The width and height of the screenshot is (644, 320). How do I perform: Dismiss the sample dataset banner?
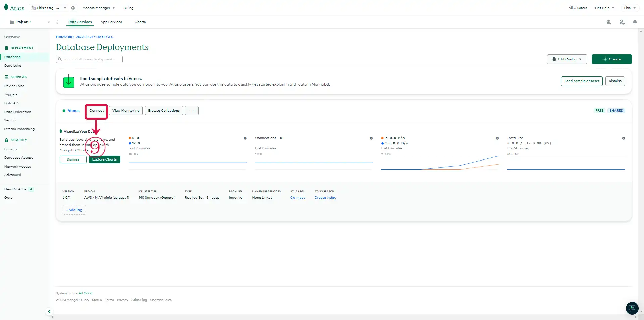(615, 81)
